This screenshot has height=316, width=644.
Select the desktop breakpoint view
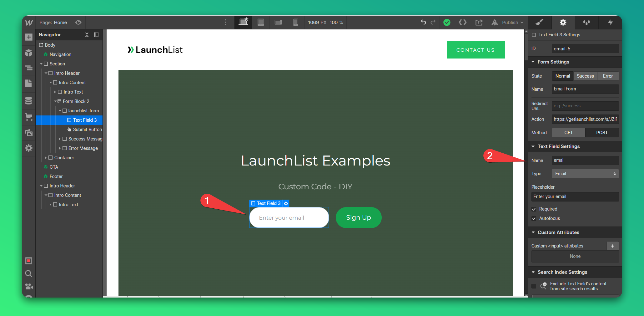point(243,22)
